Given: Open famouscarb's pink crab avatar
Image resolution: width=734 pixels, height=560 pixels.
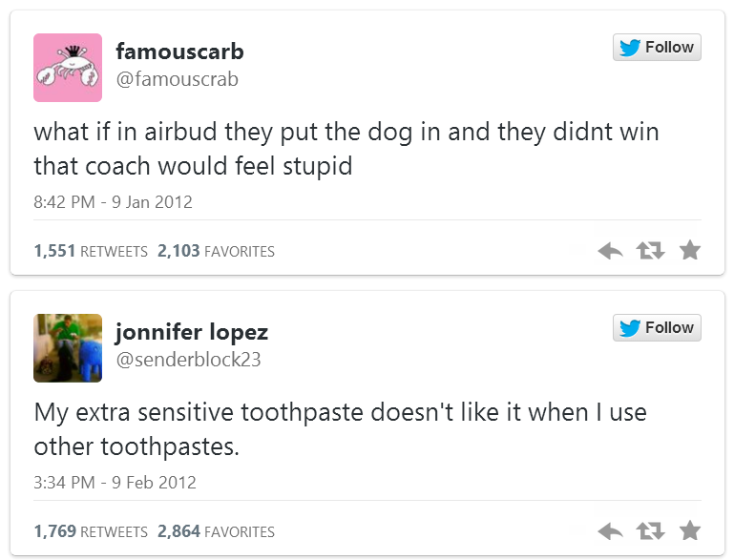Looking at the screenshot, I should [68, 68].
